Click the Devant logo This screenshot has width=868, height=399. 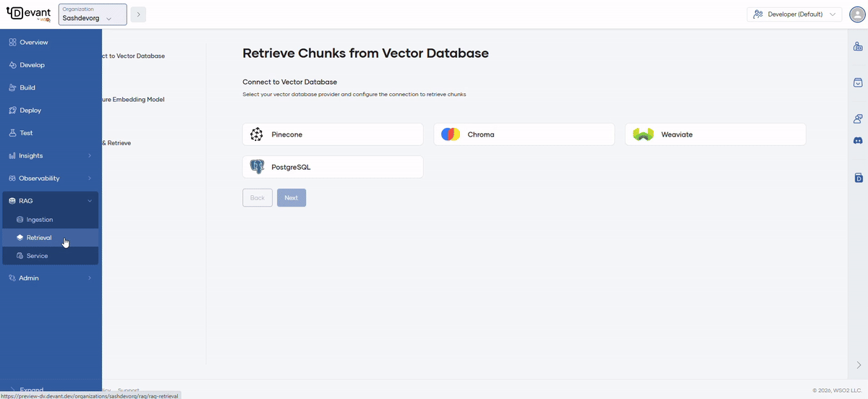coord(28,14)
